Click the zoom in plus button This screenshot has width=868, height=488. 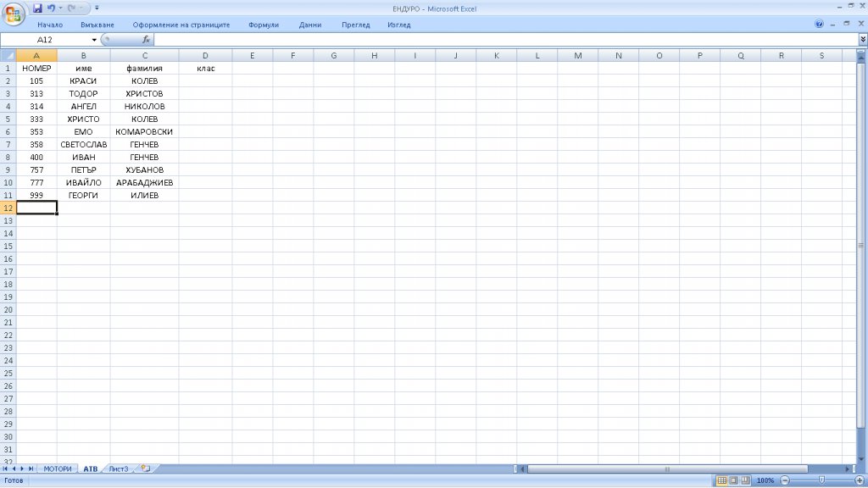coord(859,480)
